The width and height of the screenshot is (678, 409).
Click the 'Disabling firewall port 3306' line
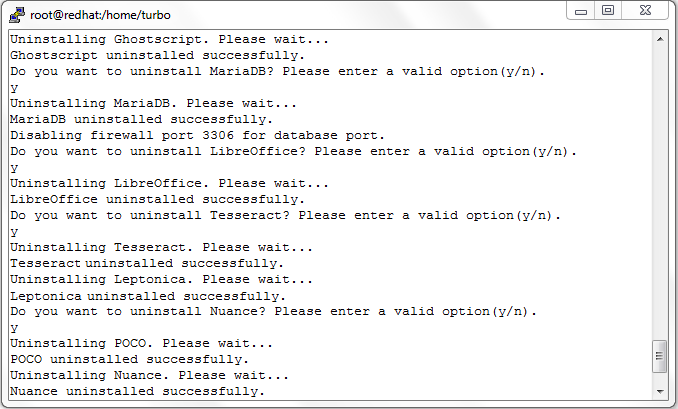(197, 135)
